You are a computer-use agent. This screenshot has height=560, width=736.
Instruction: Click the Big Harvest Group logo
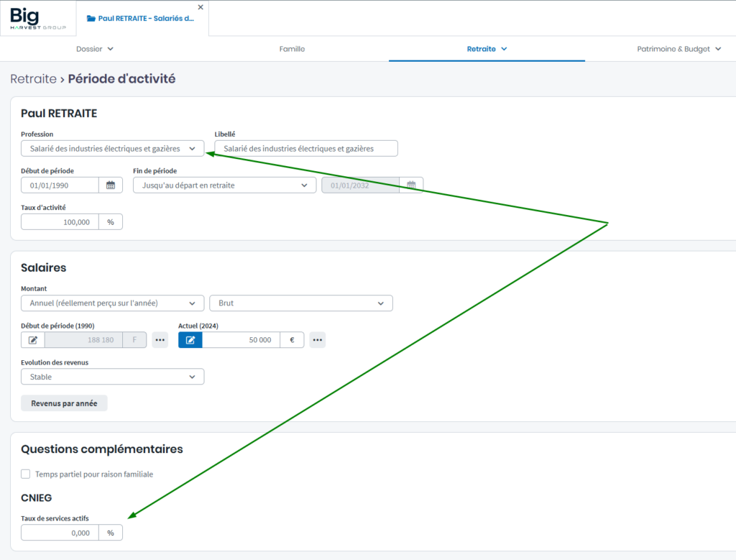[38, 18]
